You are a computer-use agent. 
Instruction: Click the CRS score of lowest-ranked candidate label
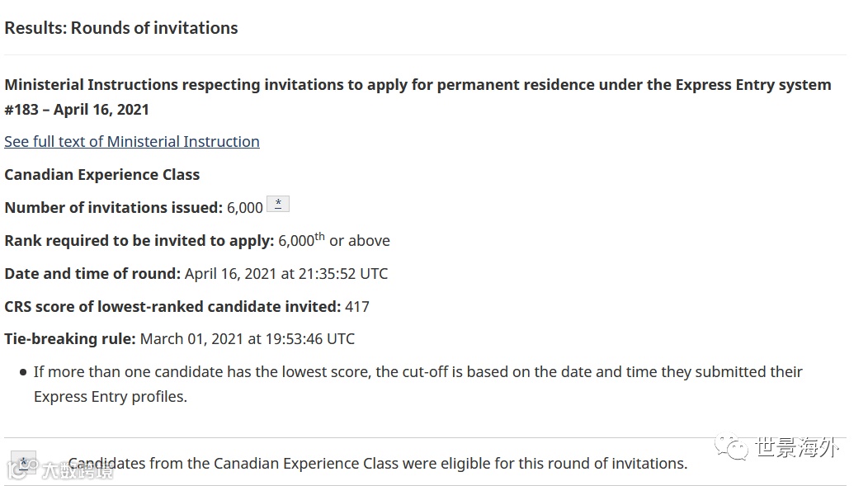[172, 307]
